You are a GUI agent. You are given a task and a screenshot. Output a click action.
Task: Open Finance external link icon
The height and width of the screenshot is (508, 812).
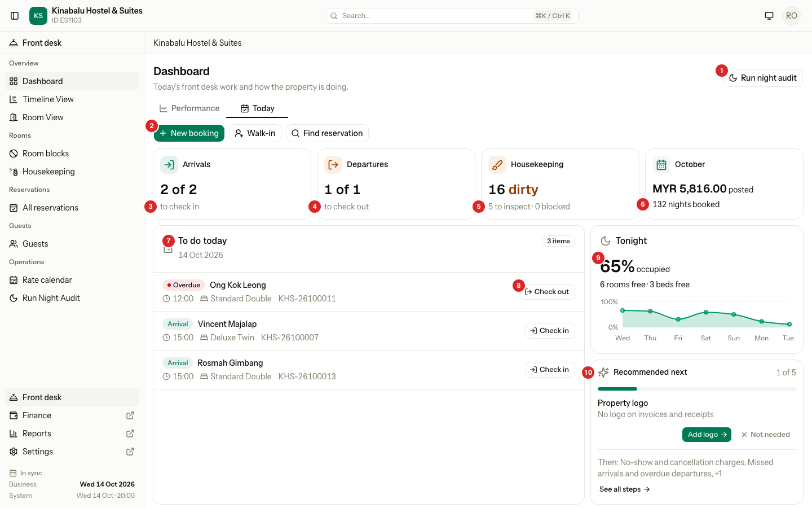(130, 415)
